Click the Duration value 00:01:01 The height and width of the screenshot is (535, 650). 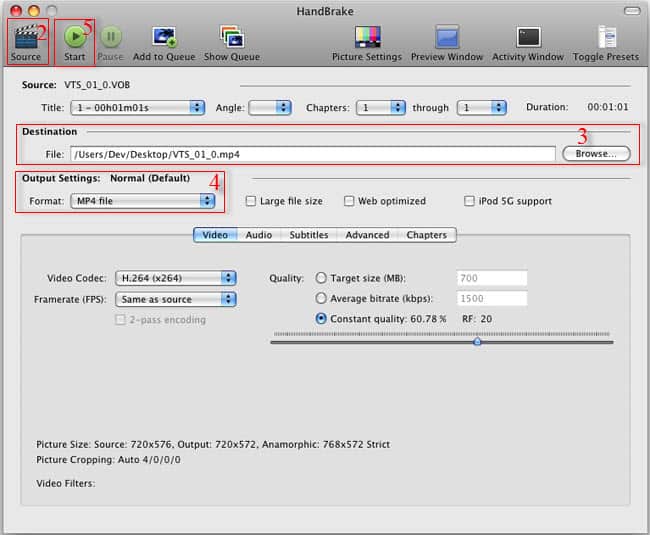[x=608, y=107]
